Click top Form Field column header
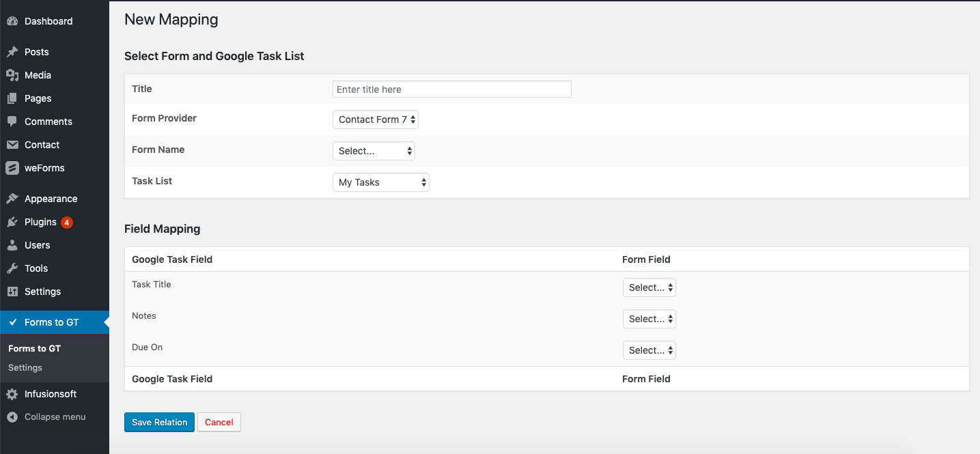The height and width of the screenshot is (454, 980). (647, 259)
